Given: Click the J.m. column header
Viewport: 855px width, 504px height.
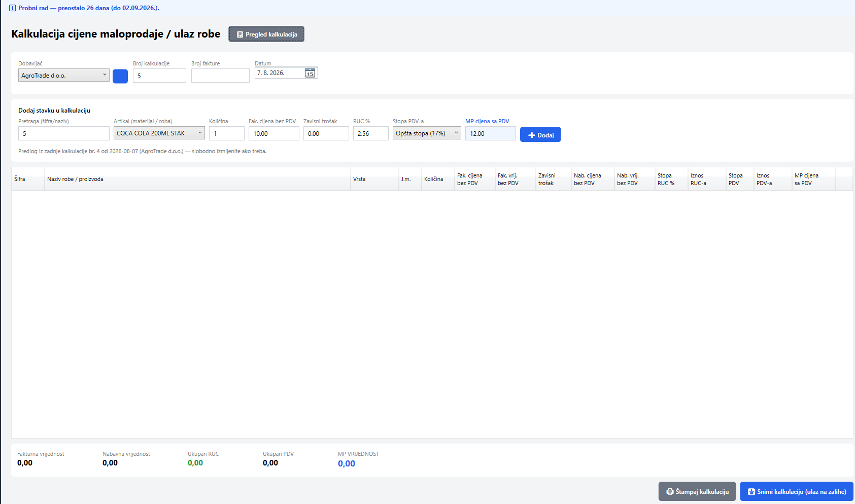Looking at the screenshot, I should click(x=410, y=179).
